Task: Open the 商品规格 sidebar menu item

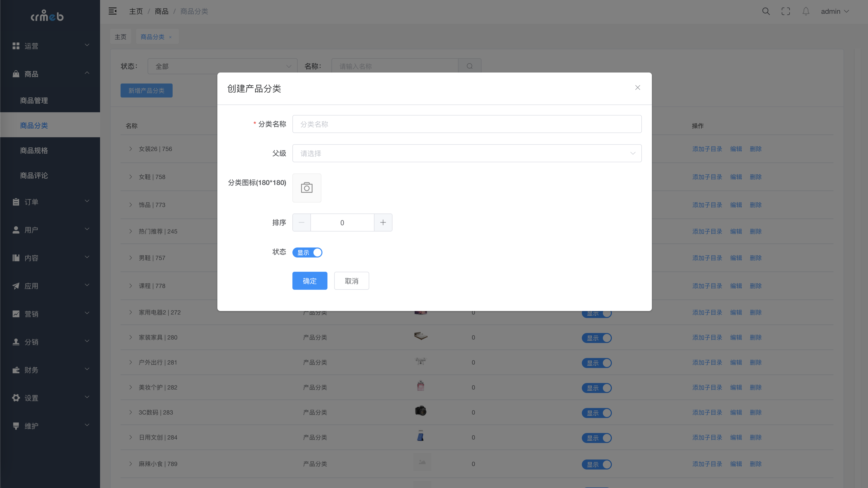Action: point(34,150)
